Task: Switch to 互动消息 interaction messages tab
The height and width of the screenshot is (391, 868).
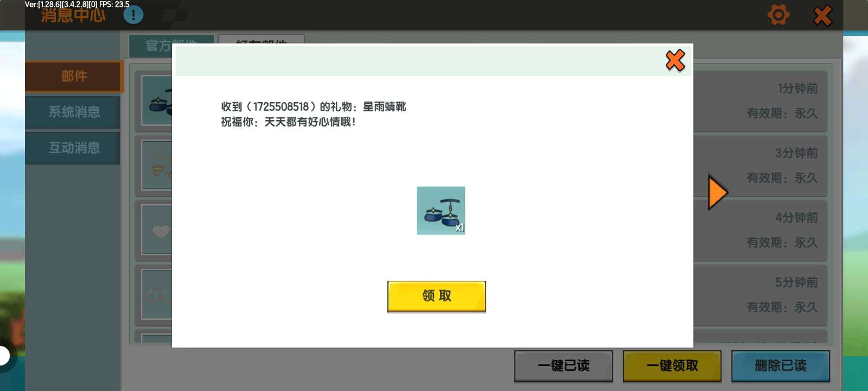Action: 73,148
